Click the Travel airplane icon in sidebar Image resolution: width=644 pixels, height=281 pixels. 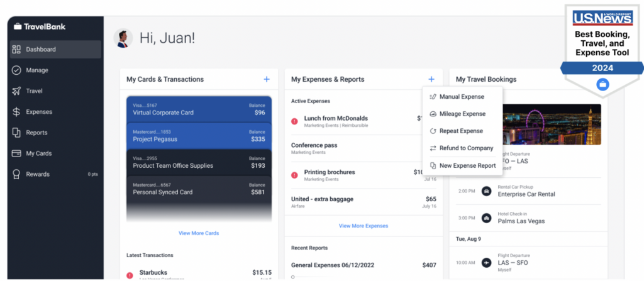(x=16, y=91)
